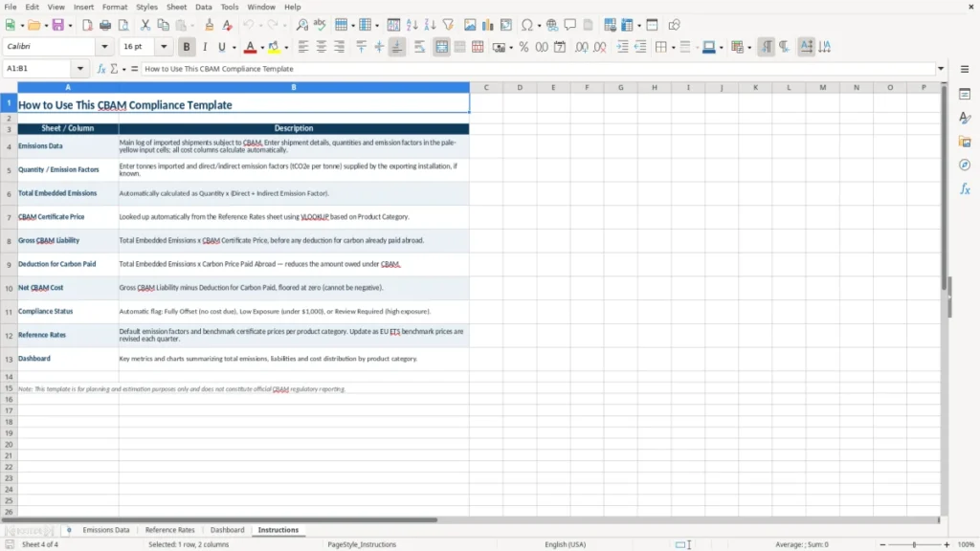Click the Clone Formatting paintbrush icon
Viewport: 980px width, 551px height.
(x=210, y=25)
